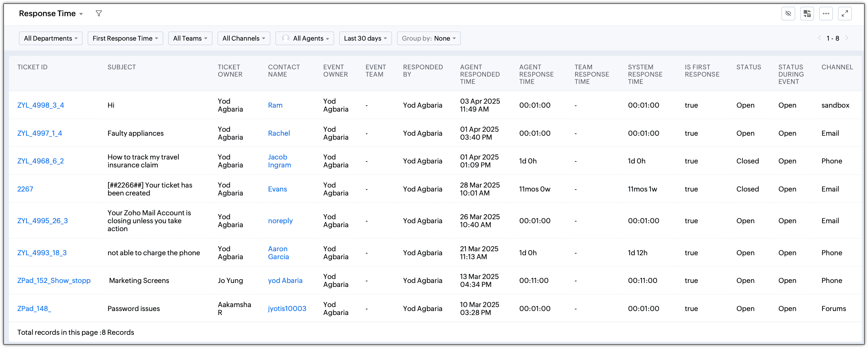Click the QR code scan icon
Image resolution: width=868 pixels, height=348 pixels.
807,14
